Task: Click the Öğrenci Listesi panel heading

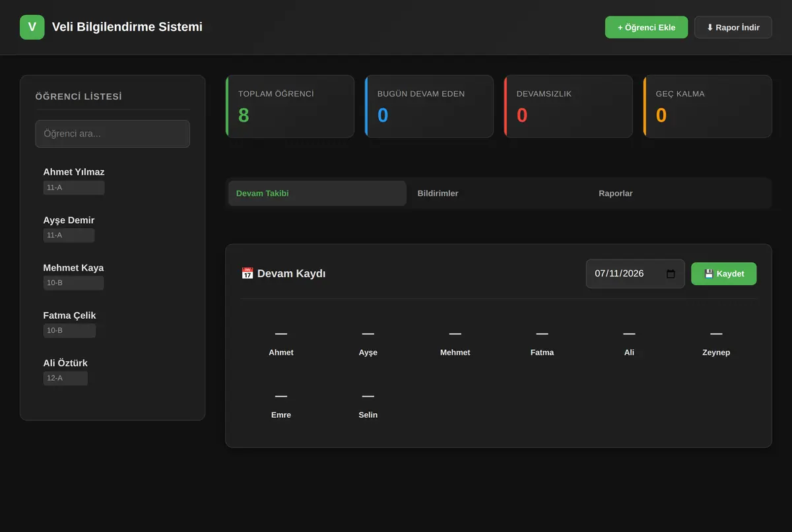Action: (79, 96)
